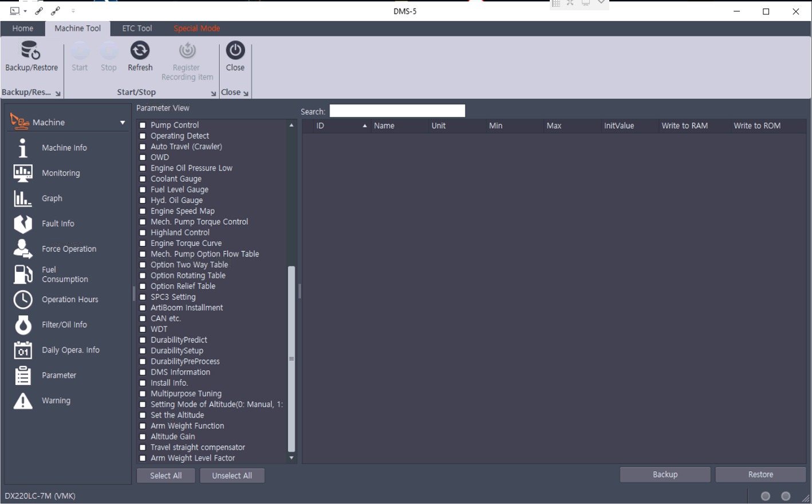Expand the Backup/Res... group launcher
Viewport: 812px width, 504px height.
[x=58, y=93]
